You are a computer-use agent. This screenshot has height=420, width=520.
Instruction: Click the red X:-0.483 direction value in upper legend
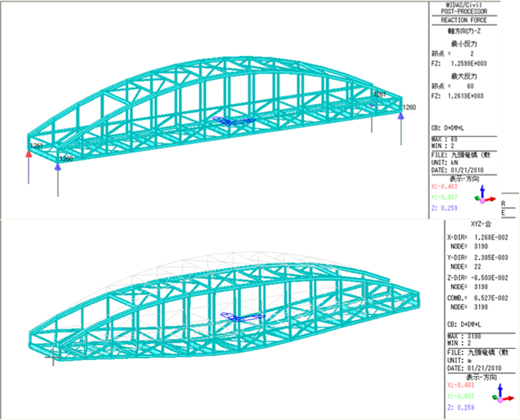point(445,186)
